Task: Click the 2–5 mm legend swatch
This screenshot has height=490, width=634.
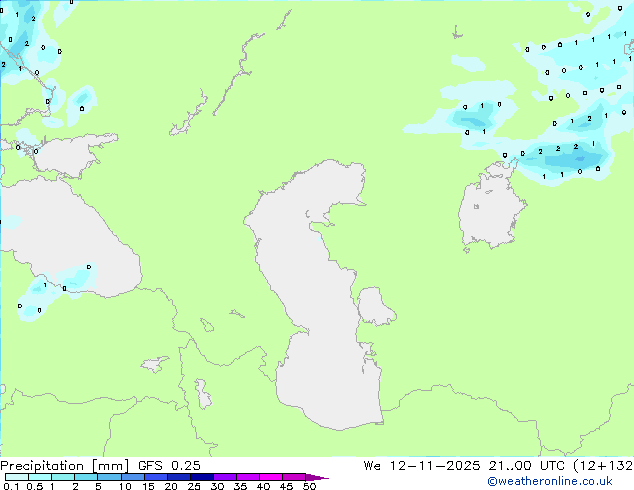Action: 86,477
